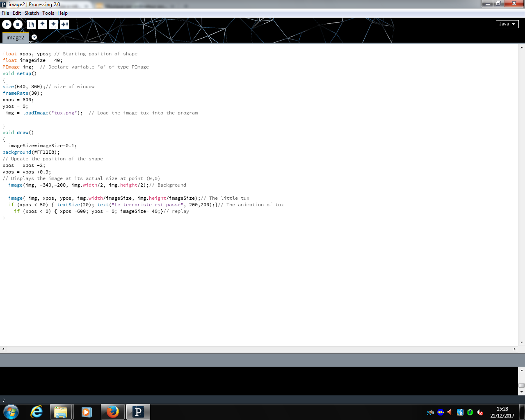Export the application from the toolbar
This screenshot has width=525, height=420.
[x=64, y=25]
